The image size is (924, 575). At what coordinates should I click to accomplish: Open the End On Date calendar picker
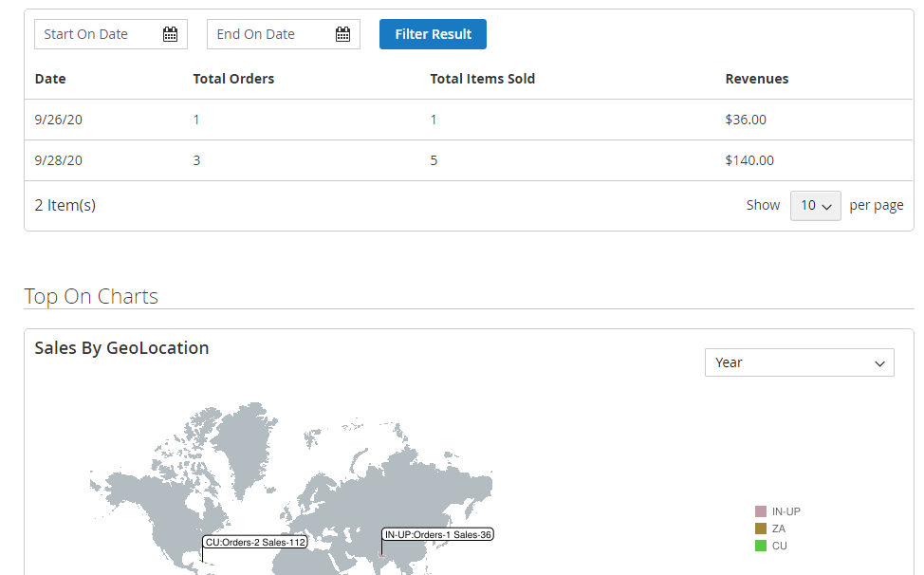(342, 33)
